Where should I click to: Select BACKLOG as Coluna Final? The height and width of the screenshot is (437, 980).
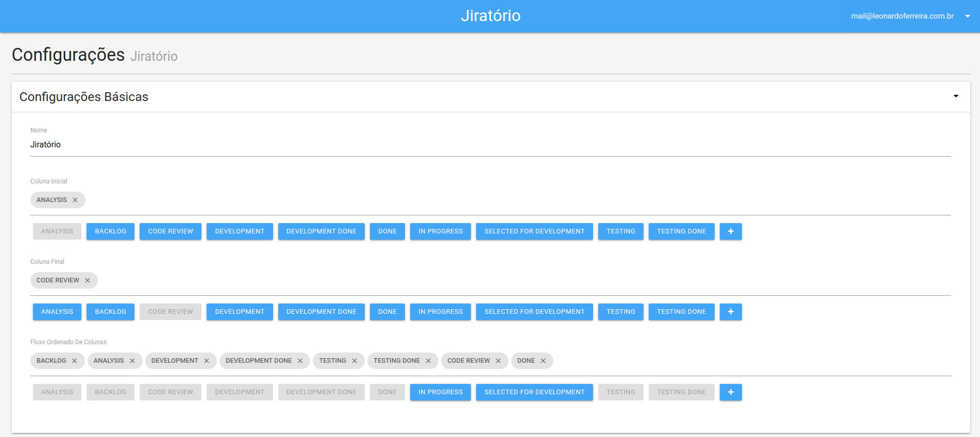point(110,312)
